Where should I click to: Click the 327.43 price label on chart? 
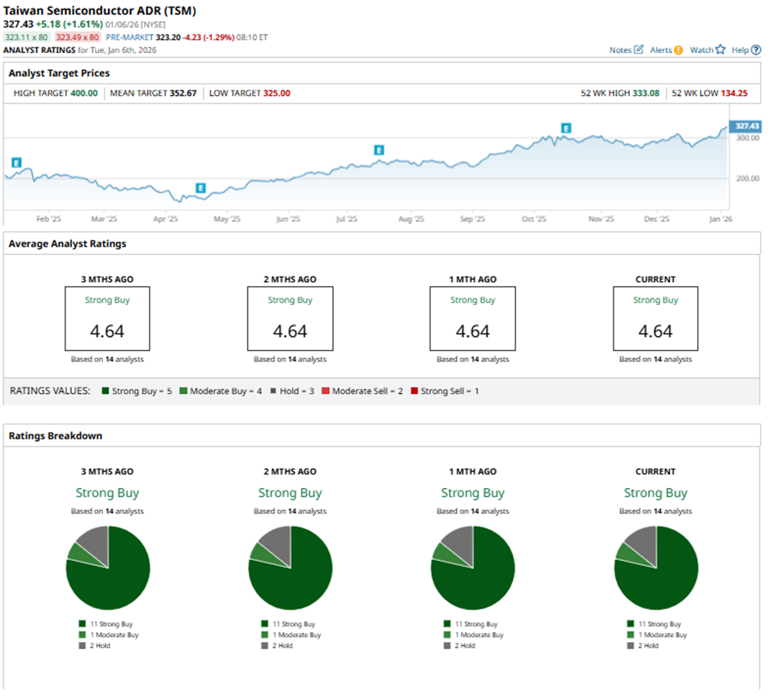tap(747, 126)
